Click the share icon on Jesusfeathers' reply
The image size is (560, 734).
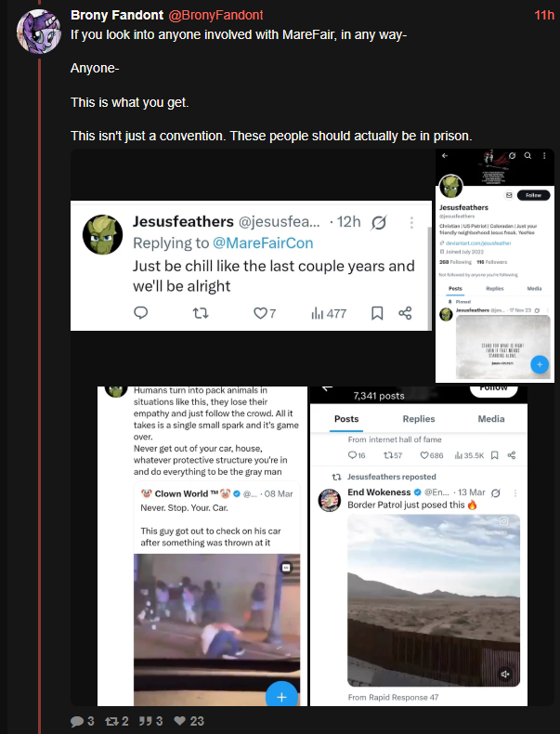[405, 313]
